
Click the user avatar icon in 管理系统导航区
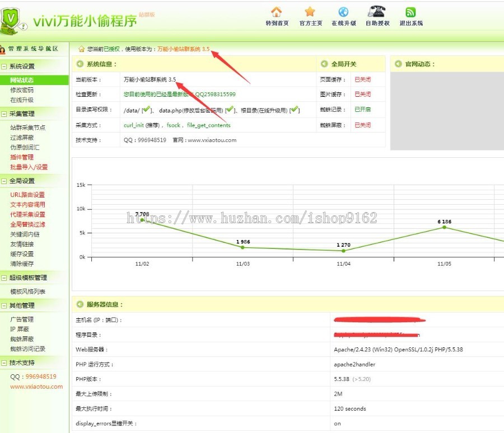3,49
